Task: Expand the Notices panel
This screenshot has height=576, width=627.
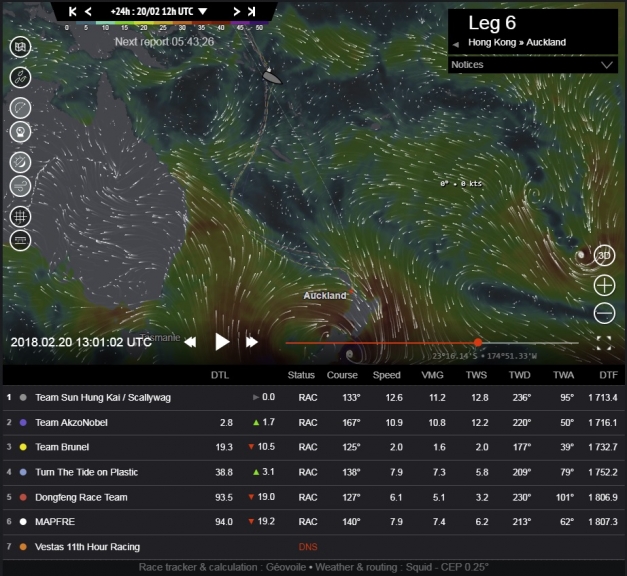Action: (533, 65)
